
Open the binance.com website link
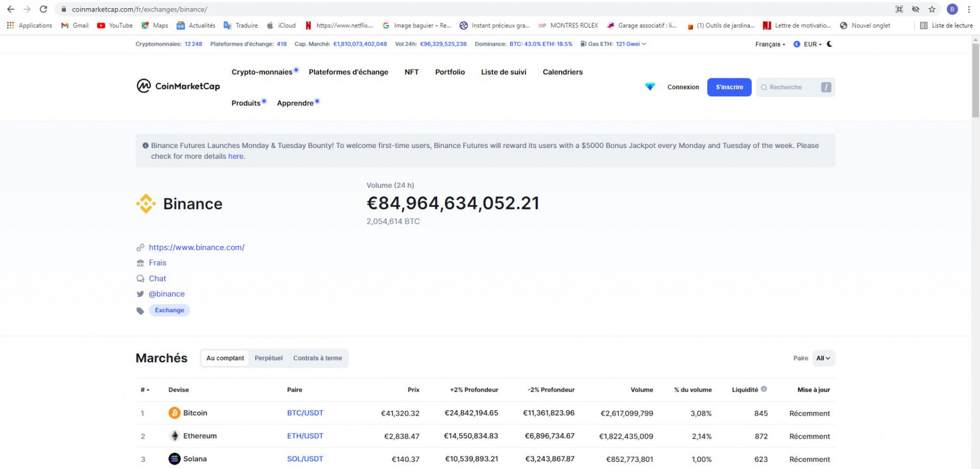(197, 247)
